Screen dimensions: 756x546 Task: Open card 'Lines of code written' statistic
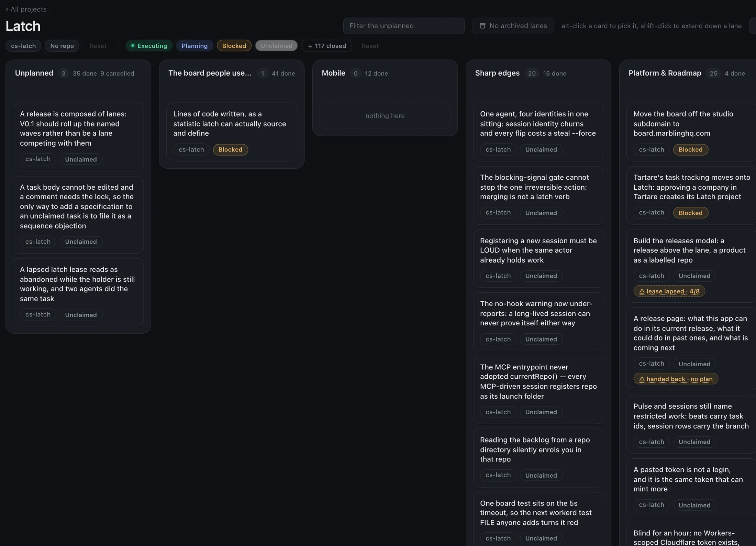(x=232, y=132)
